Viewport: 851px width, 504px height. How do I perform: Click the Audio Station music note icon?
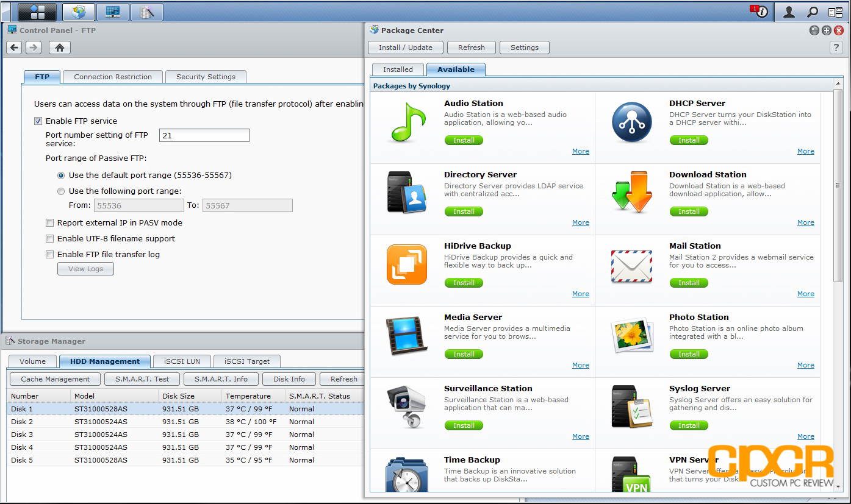pyautogui.click(x=407, y=122)
